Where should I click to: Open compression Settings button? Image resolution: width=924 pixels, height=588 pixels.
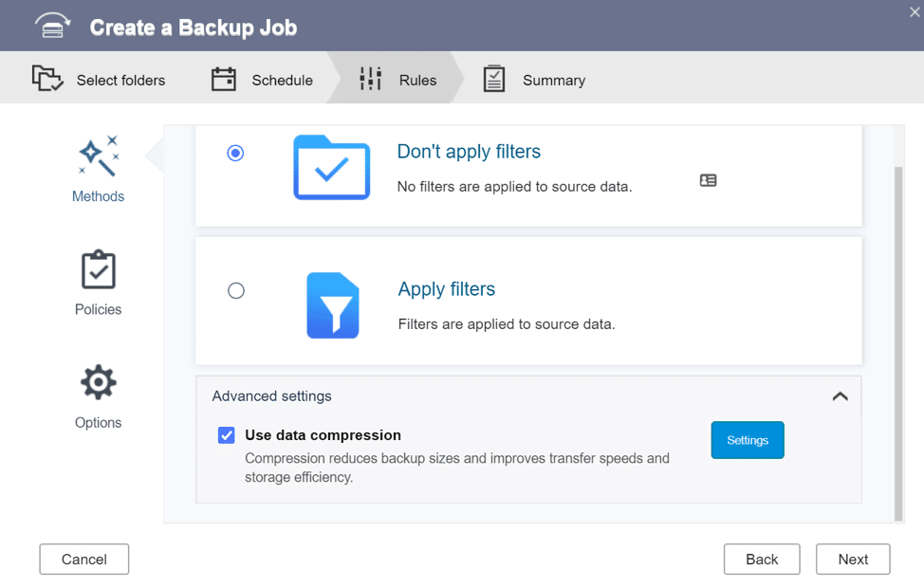click(748, 440)
